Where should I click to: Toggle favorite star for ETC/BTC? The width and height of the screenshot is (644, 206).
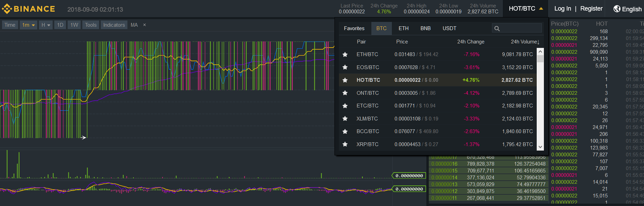(345, 106)
